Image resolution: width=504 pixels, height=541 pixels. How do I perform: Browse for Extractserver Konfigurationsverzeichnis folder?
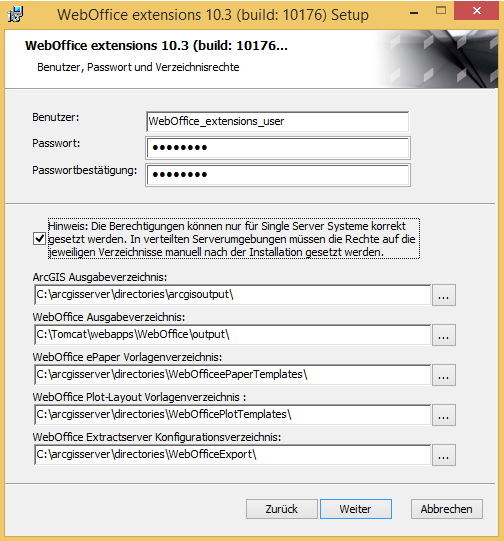coord(444,455)
